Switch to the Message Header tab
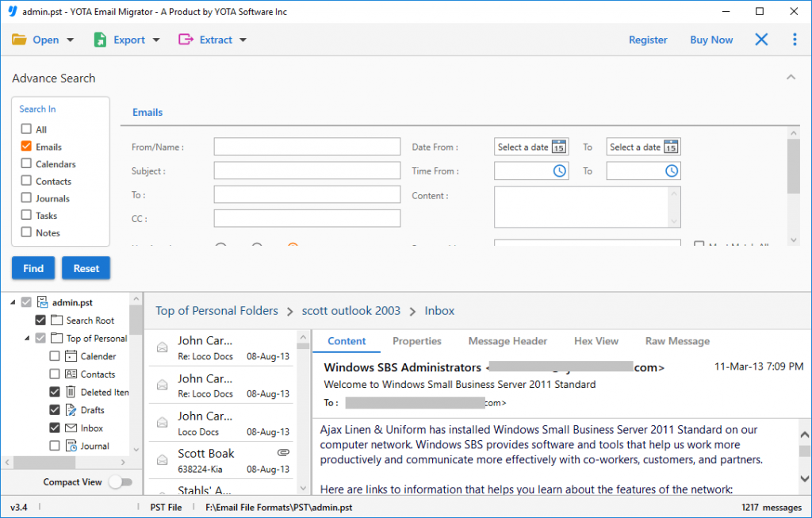Viewport: 812px width, 518px height. (507, 341)
